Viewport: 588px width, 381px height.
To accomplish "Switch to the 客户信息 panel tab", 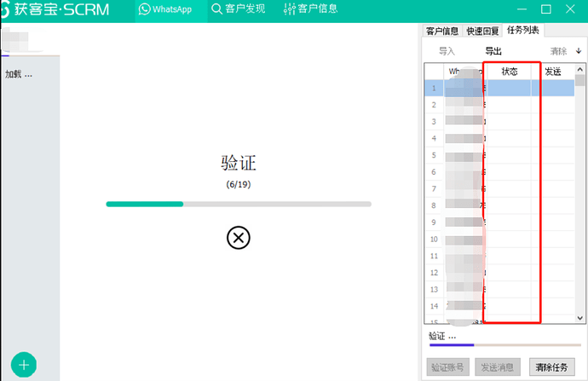I will click(x=442, y=31).
